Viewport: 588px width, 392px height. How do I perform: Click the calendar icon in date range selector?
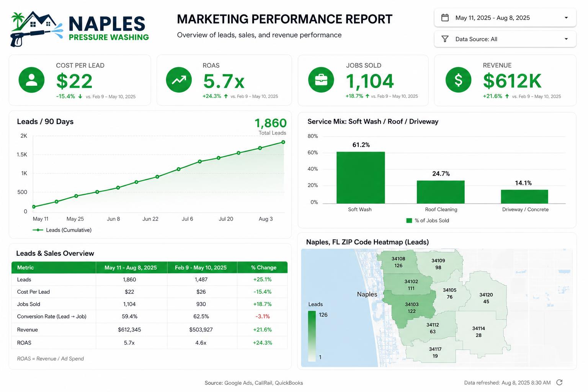[445, 18]
